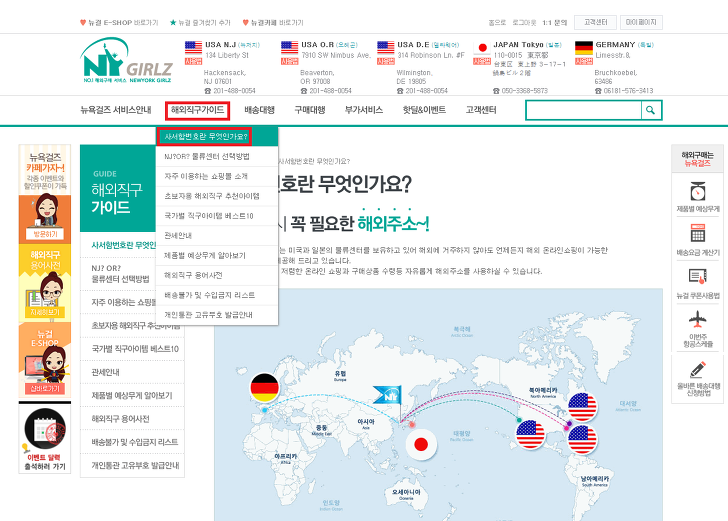Open the 제품별 예상무게 scale icon
This screenshot has height=521, width=728.
click(x=697, y=191)
